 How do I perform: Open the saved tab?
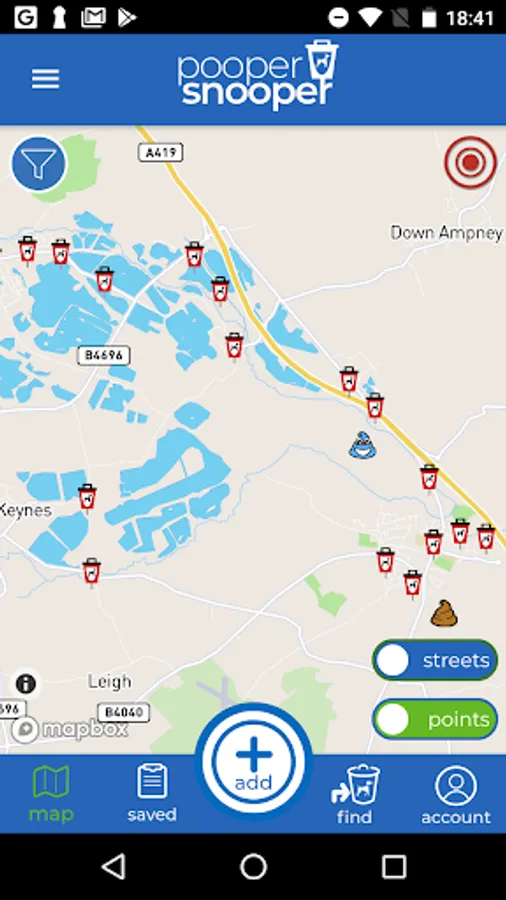[x=152, y=794]
